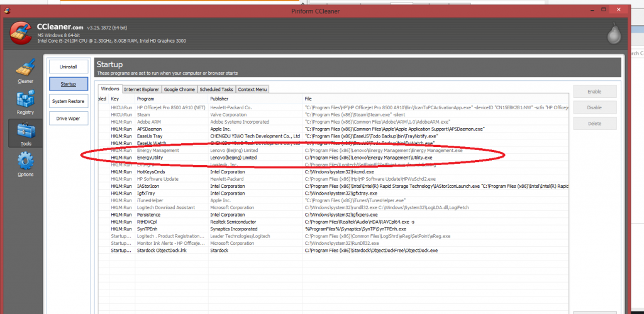Switch to the Scheduled Tasks tab
644x314 pixels.
[x=216, y=89]
